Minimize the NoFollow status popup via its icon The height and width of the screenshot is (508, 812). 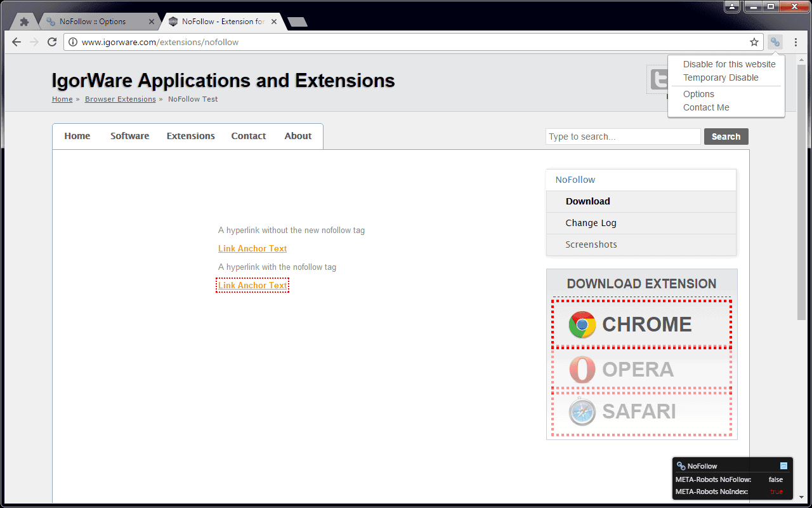[x=783, y=465]
